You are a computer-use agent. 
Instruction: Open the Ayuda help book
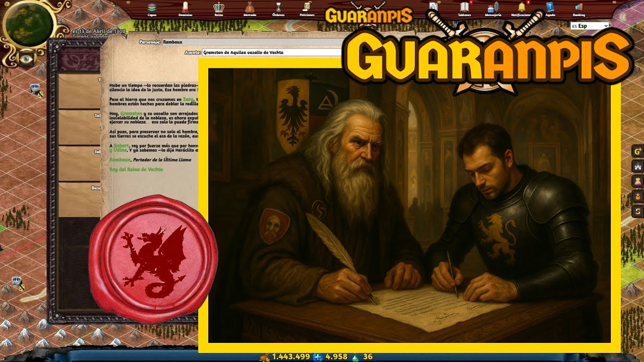[550, 9]
